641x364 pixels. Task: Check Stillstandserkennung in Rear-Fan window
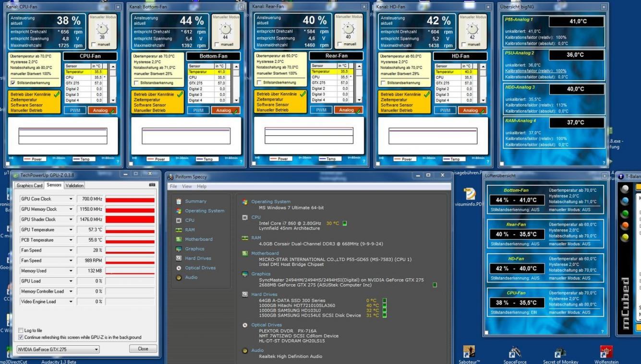[259, 82]
